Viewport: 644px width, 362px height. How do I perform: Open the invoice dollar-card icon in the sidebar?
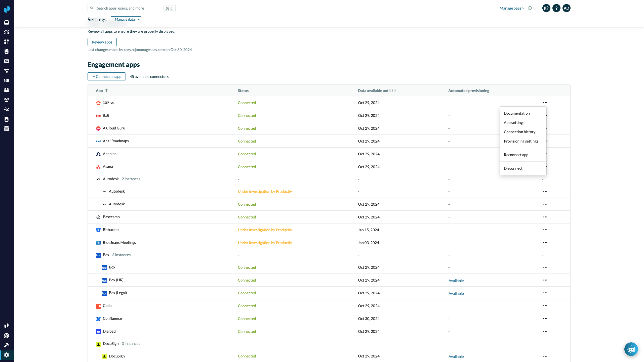tap(7, 61)
